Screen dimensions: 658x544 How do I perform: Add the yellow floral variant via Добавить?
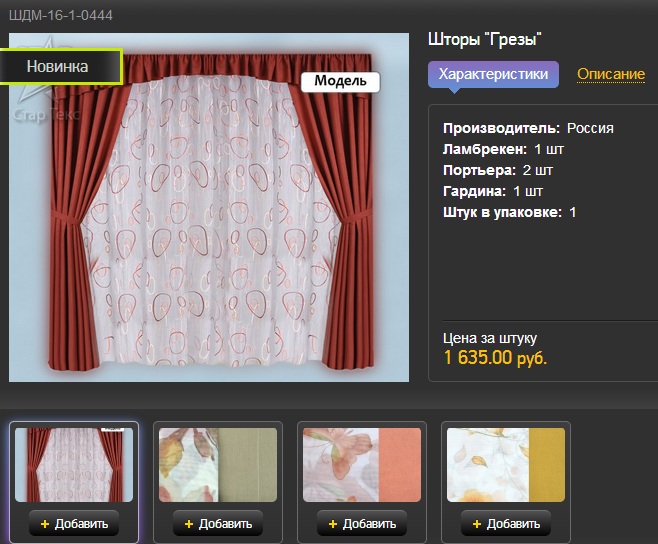(506, 523)
